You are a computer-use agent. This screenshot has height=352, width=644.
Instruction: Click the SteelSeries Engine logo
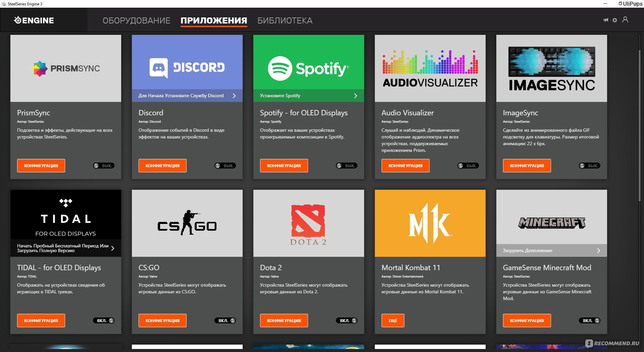(34, 20)
